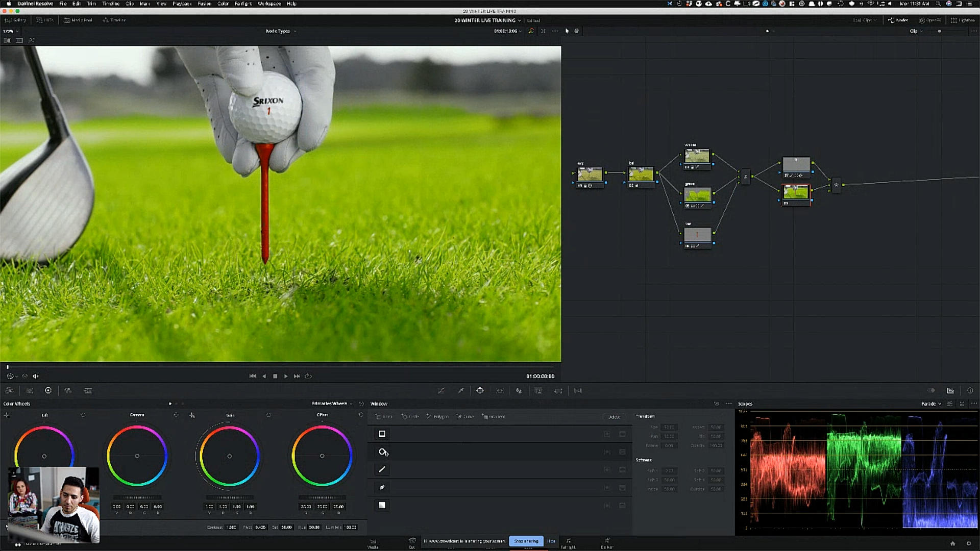The image size is (980, 551).
Task: Switch to the Fairlight page tab
Action: coord(568,543)
